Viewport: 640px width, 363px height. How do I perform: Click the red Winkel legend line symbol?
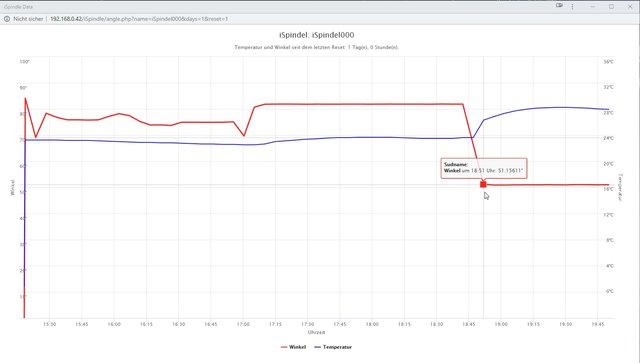pyautogui.click(x=284, y=347)
